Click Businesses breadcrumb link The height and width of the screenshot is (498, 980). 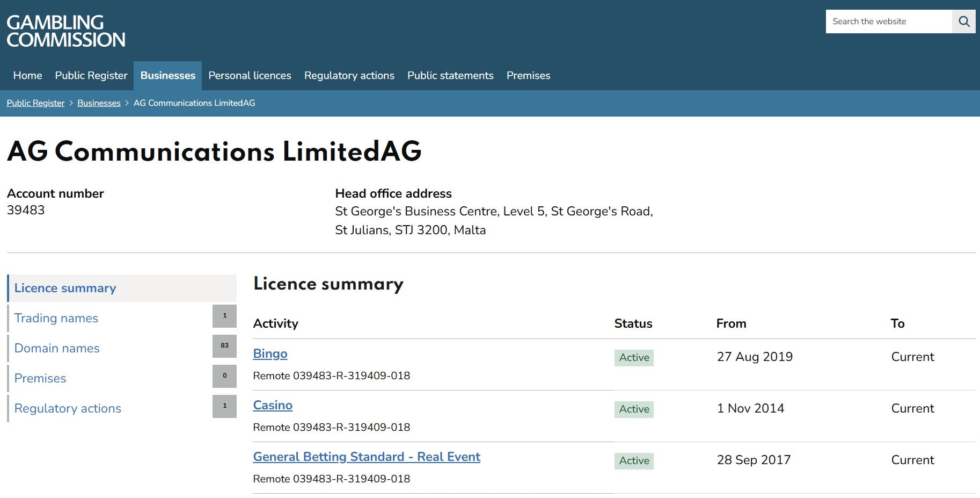click(x=99, y=103)
